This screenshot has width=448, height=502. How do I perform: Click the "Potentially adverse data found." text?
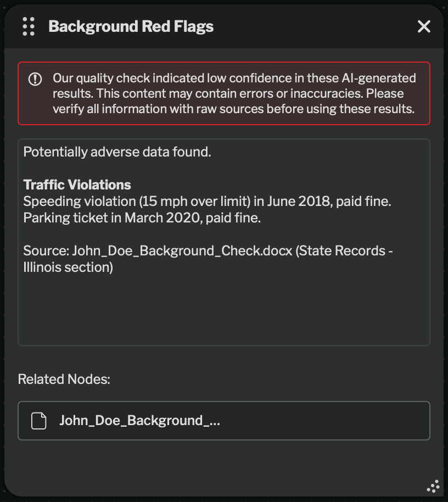[117, 152]
